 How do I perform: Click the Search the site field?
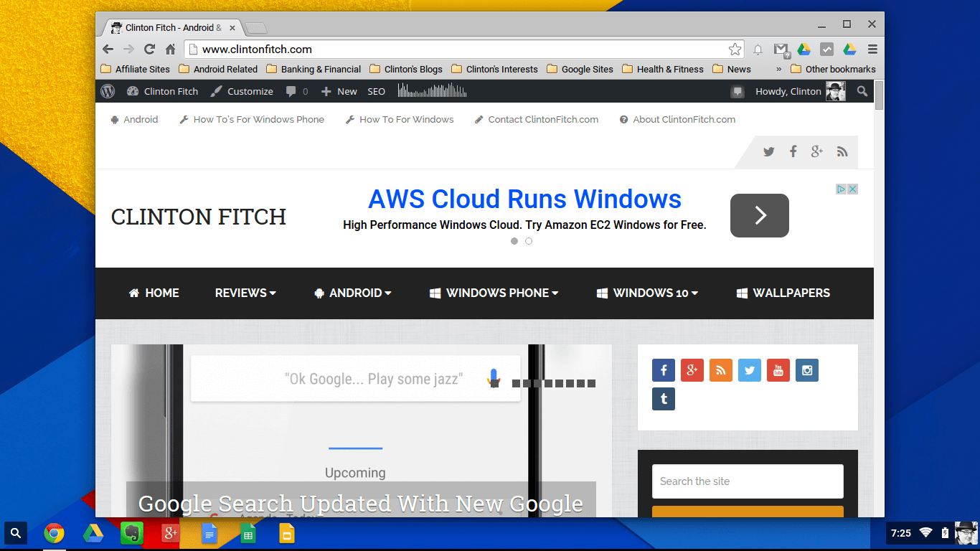point(748,481)
